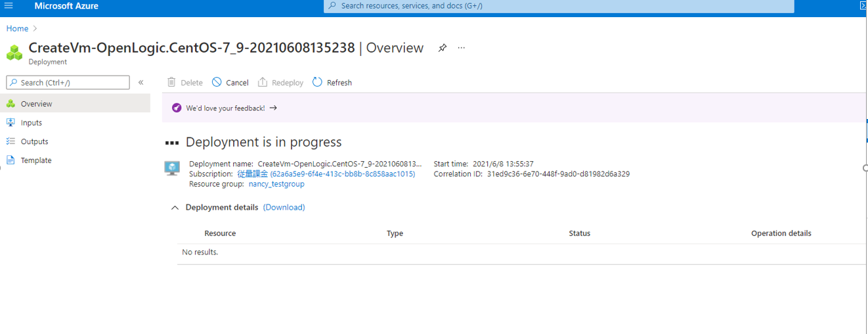This screenshot has height=334, width=868.
Task: Click the purple feedback rocket icon
Action: (x=177, y=108)
